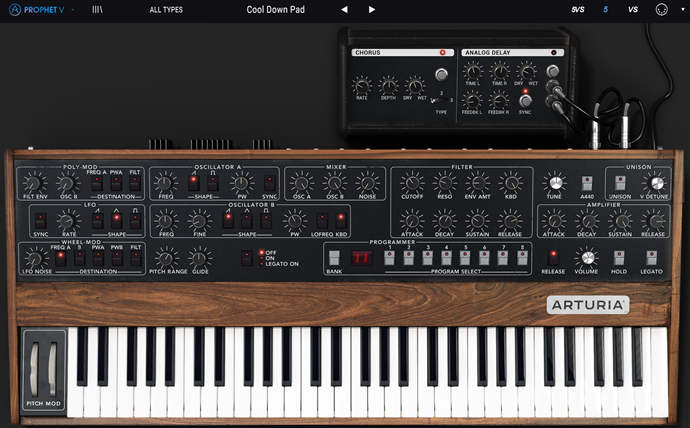Toggle Oscillator A sawtooth shape
This screenshot has height=428, width=690.
point(194,183)
